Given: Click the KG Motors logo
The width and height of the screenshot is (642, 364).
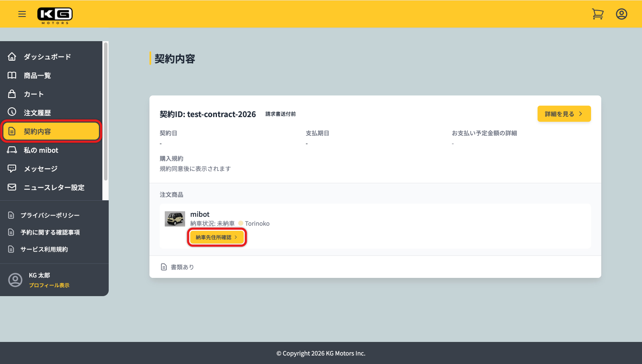Looking at the screenshot, I should pos(55,14).
